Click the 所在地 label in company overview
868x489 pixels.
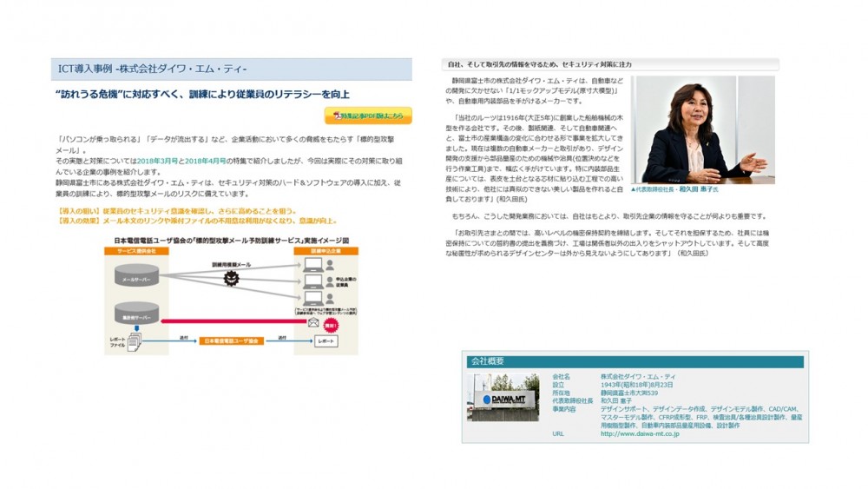click(561, 393)
